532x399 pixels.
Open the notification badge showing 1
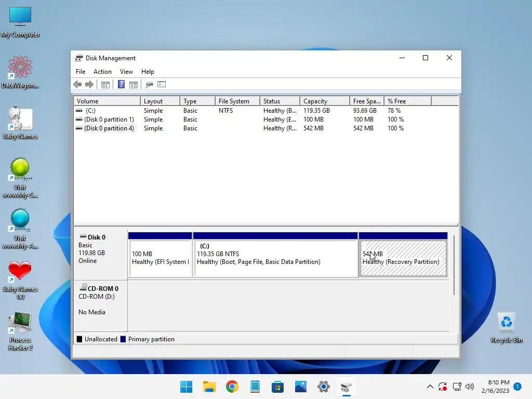[x=517, y=387]
